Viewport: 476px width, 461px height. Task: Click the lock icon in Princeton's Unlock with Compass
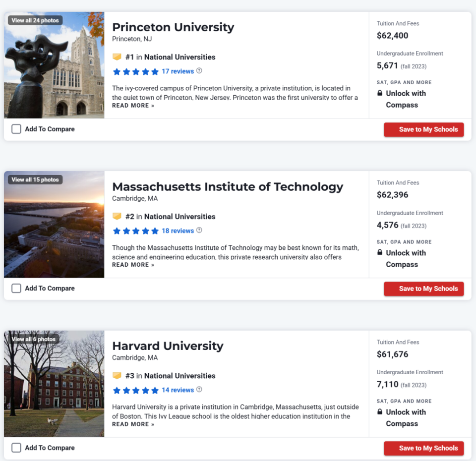tap(380, 93)
